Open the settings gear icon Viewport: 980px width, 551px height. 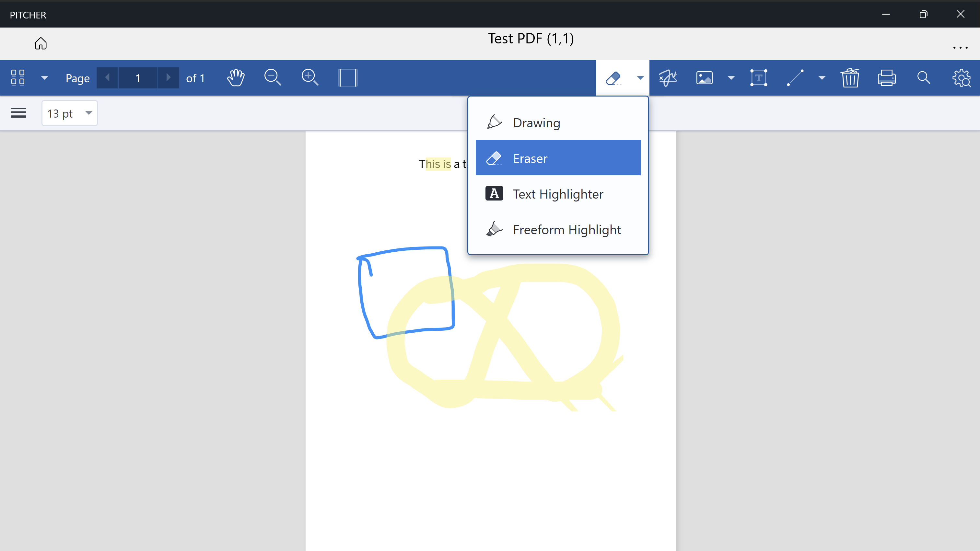[x=961, y=78]
